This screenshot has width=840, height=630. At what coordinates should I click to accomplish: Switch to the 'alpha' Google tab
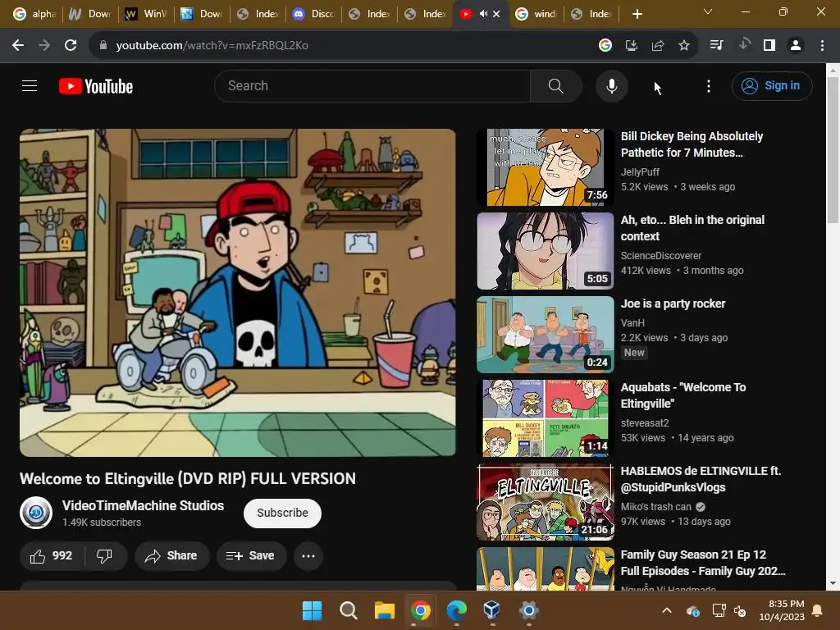point(34,14)
